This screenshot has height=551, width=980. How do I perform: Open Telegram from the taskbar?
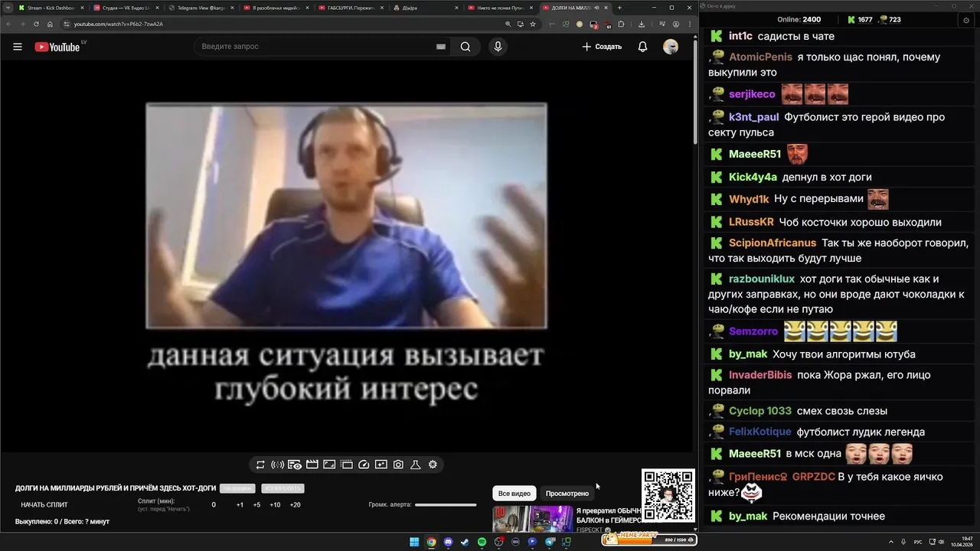coord(549,542)
